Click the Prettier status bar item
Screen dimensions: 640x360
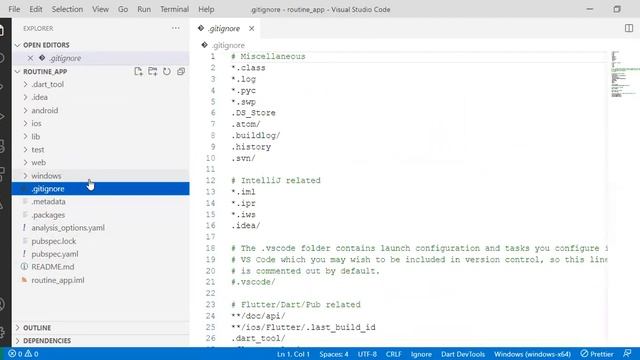pos(597,354)
